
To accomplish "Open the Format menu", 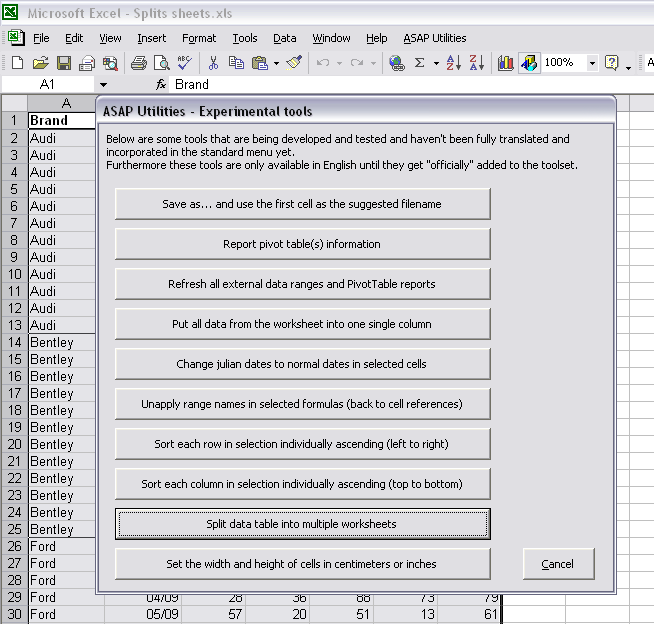I will [x=199, y=38].
